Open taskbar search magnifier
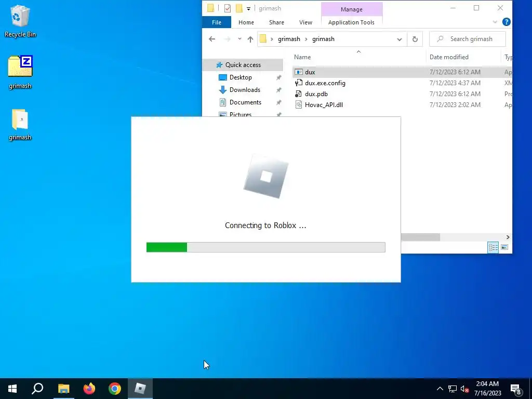 tap(37, 389)
